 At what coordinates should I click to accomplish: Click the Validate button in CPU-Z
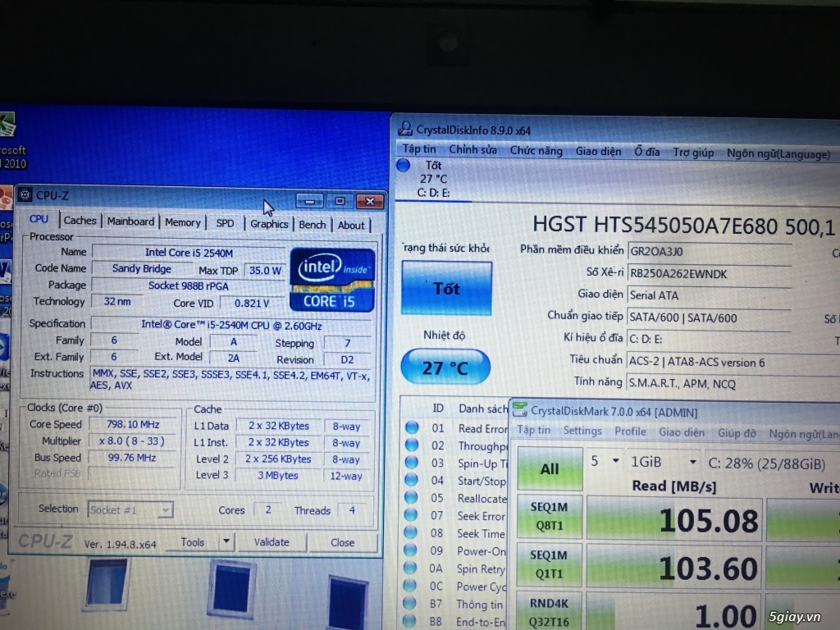271,542
